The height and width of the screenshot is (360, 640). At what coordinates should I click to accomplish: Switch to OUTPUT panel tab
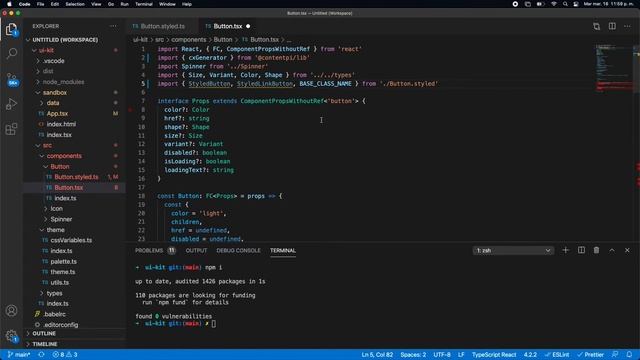pos(196,250)
